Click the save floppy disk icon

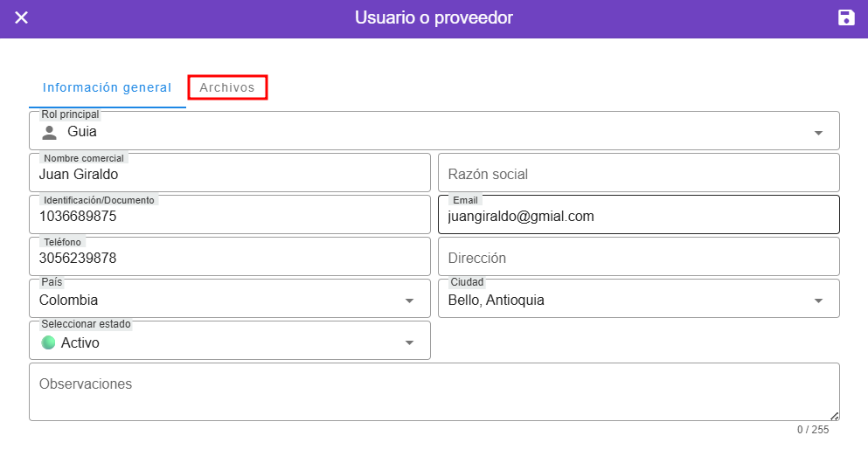pos(845,18)
